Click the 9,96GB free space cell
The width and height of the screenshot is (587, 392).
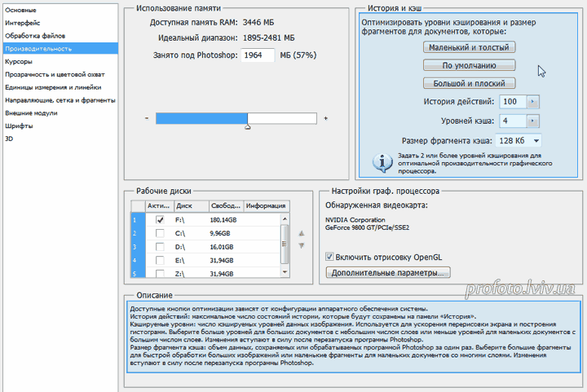(x=220, y=233)
